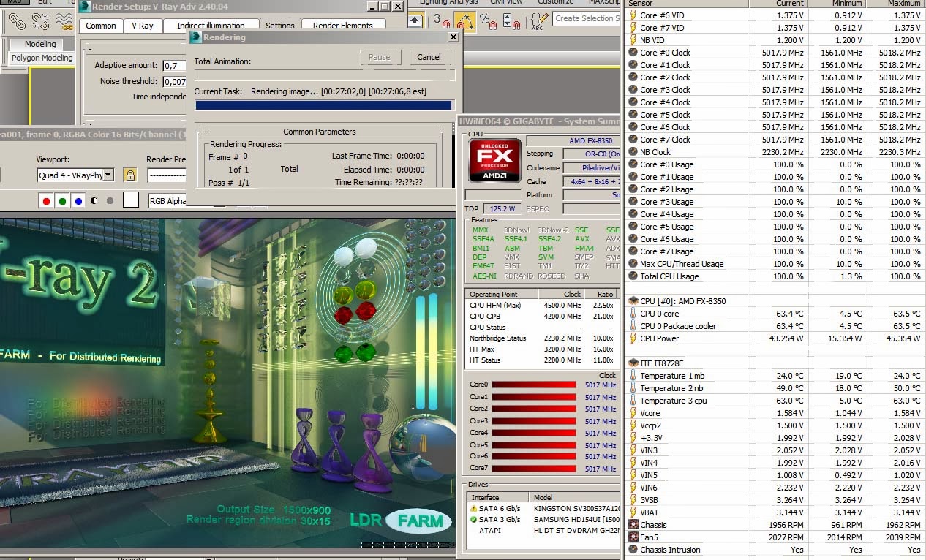Image resolution: width=926 pixels, height=560 pixels.
Task: Click the Sensor column header
Action: [x=688, y=4]
